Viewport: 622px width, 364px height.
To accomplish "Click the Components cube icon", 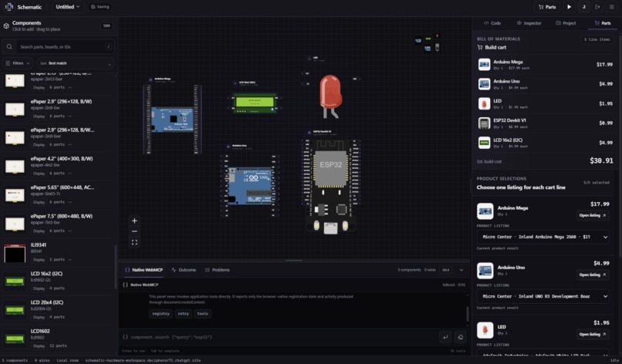I will [x=6, y=25].
